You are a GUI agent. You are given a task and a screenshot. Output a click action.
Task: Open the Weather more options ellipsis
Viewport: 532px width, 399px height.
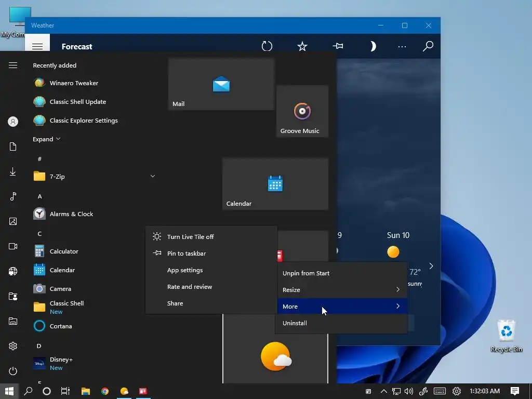(x=402, y=46)
